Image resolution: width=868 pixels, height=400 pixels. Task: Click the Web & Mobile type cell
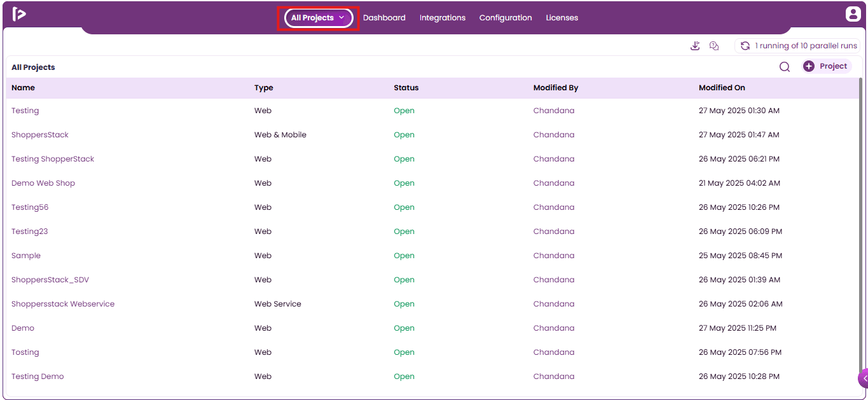(280, 135)
